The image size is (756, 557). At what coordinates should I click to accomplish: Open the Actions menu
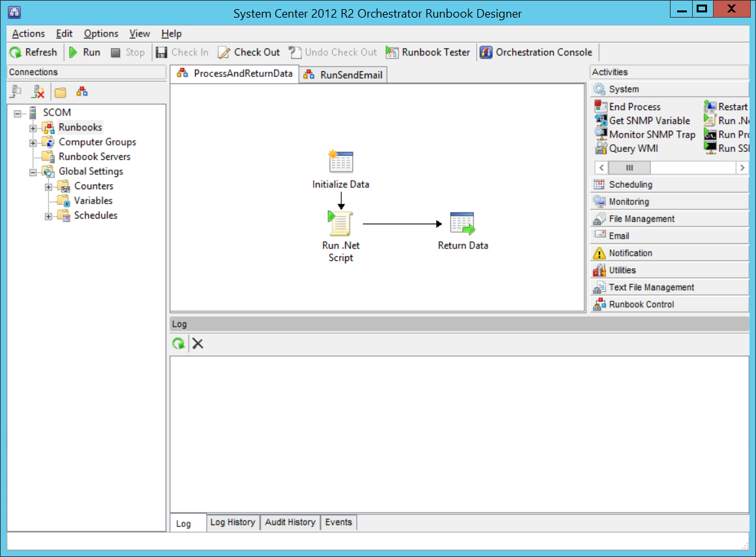tap(29, 34)
